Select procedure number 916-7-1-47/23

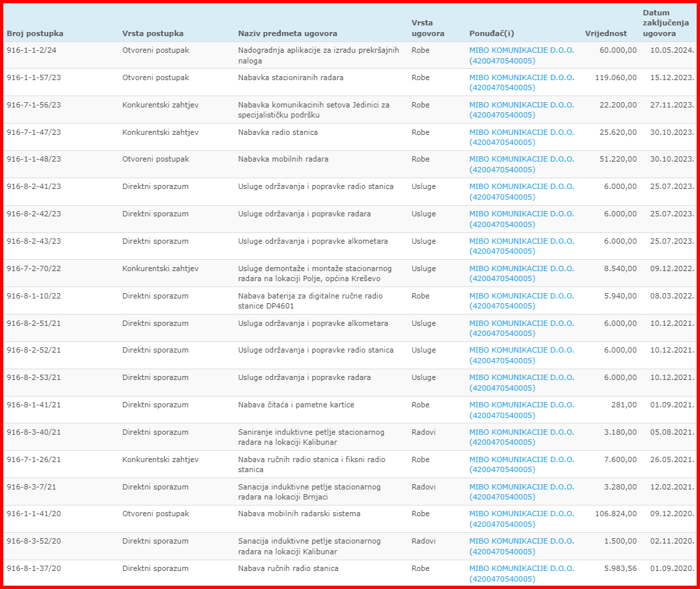34,132
